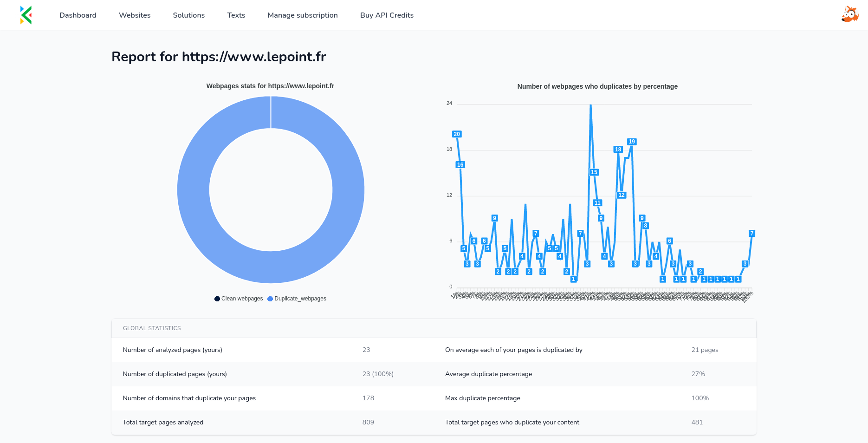868x443 pixels.
Task: Click On average each of your pages label
Action: tap(513, 350)
